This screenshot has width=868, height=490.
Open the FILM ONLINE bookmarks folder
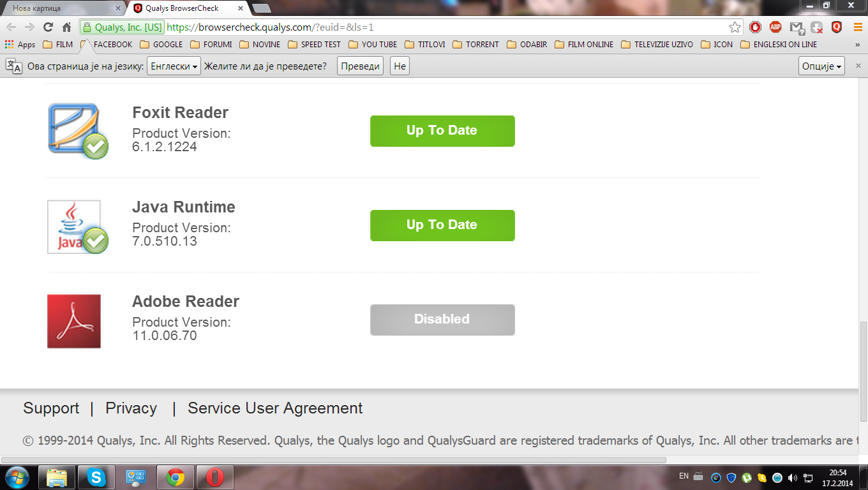[584, 45]
